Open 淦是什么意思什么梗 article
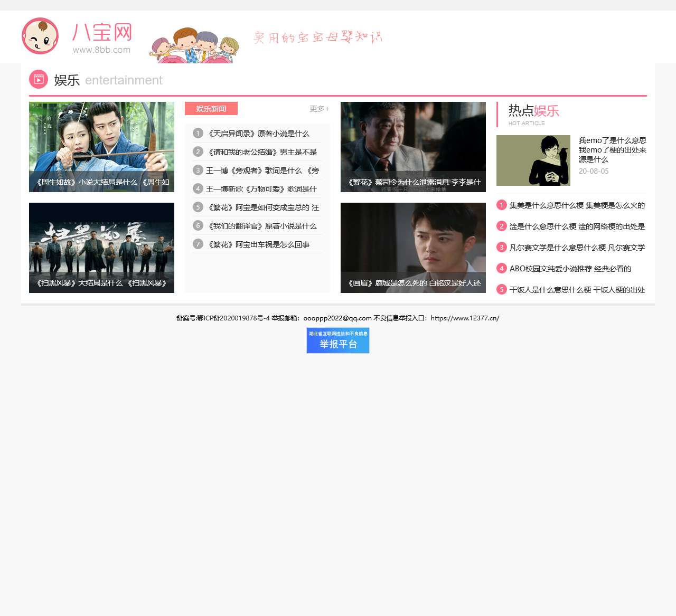 coord(577,226)
